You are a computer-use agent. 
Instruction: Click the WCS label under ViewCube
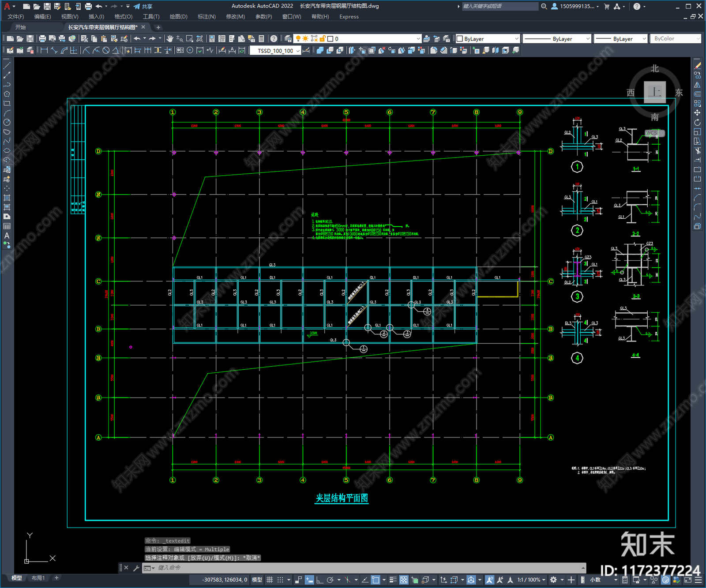pos(654,133)
